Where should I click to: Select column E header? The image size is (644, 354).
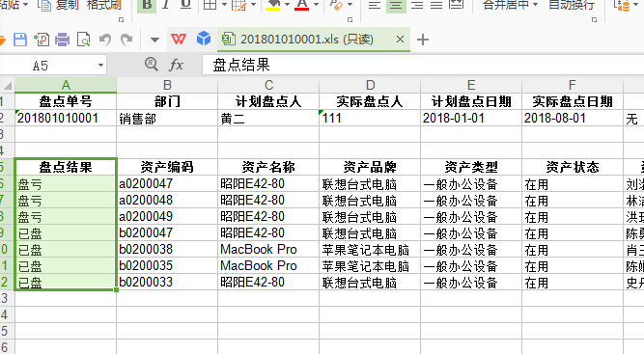coord(471,85)
